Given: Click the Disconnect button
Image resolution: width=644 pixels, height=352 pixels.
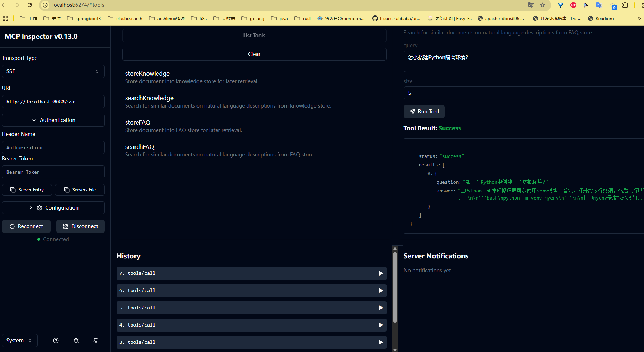Looking at the screenshot, I should pos(80,226).
